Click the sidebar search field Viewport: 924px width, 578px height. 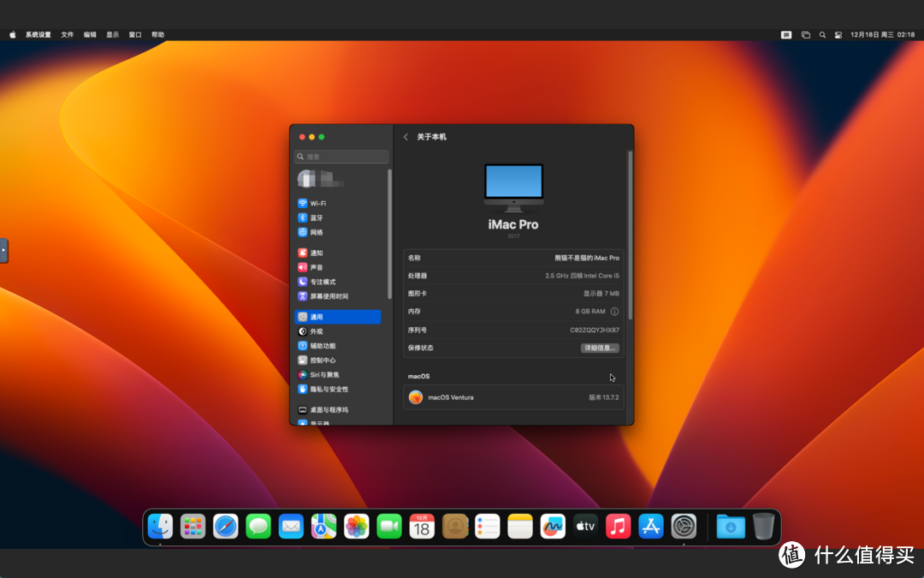(341, 157)
